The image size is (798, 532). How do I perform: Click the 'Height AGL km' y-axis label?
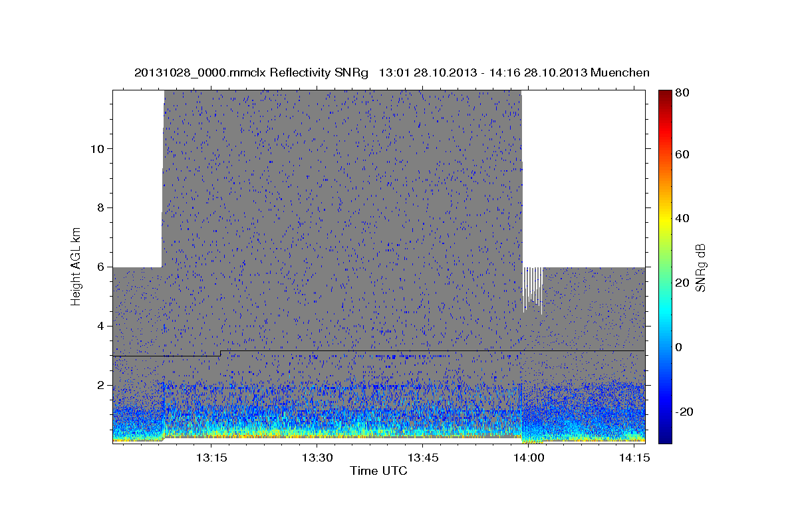[x=76, y=267]
